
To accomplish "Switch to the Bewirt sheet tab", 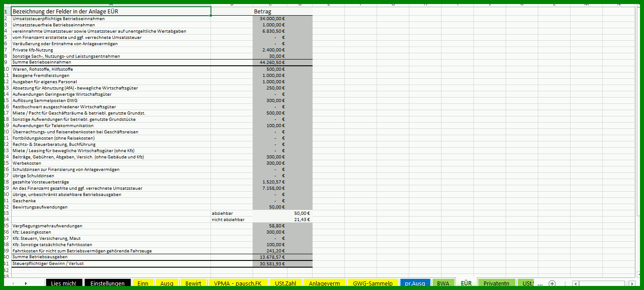I will click(x=193, y=283).
